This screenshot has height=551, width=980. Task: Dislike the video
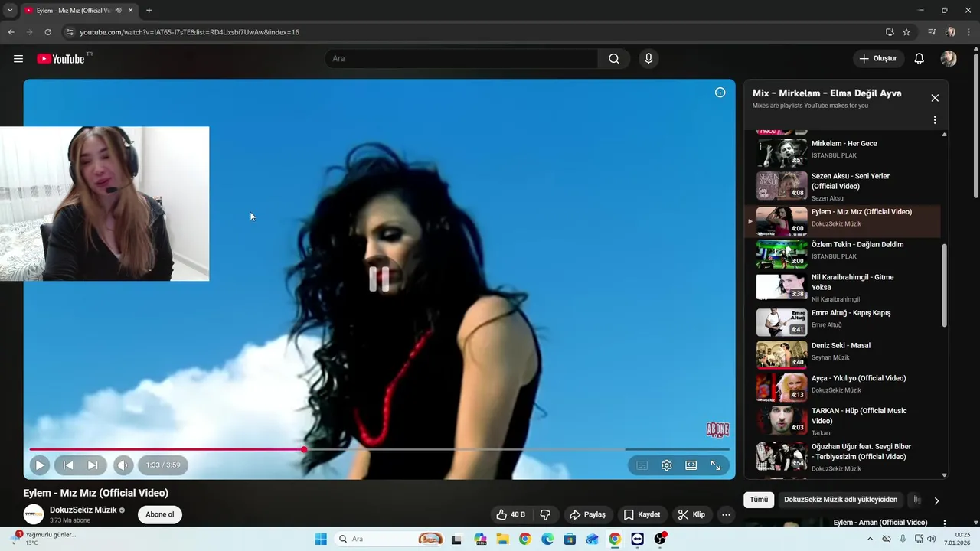(545, 514)
